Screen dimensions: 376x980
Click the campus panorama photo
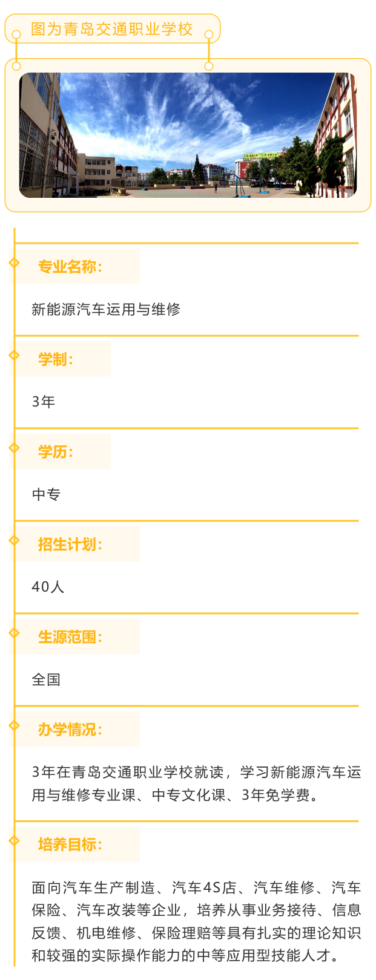(x=188, y=135)
